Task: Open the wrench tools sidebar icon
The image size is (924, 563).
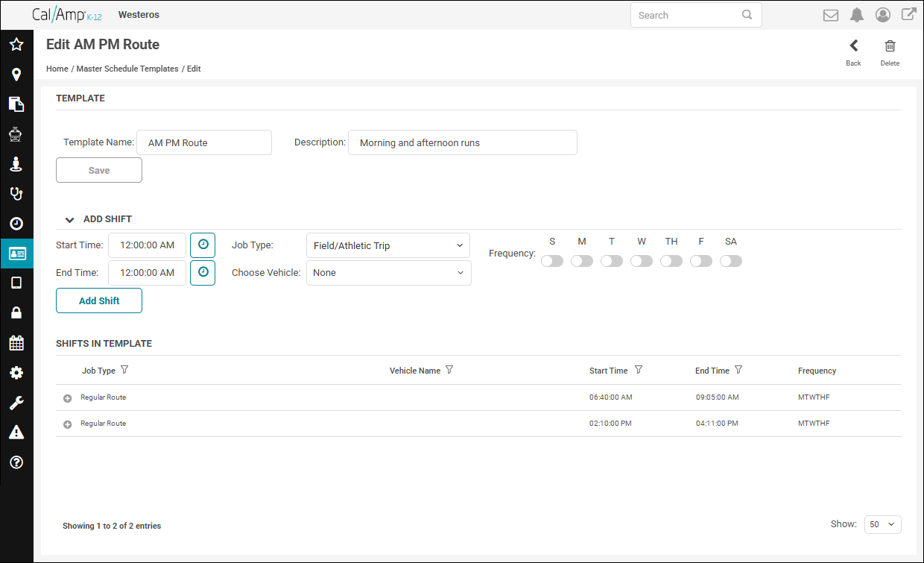Action: (x=16, y=403)
